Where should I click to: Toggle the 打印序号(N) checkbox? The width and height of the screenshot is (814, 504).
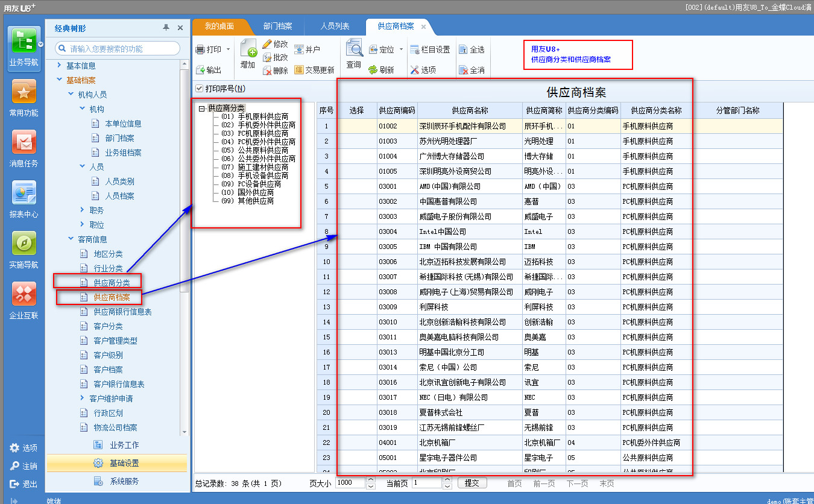pyautogui.click(x=200, y=89)
